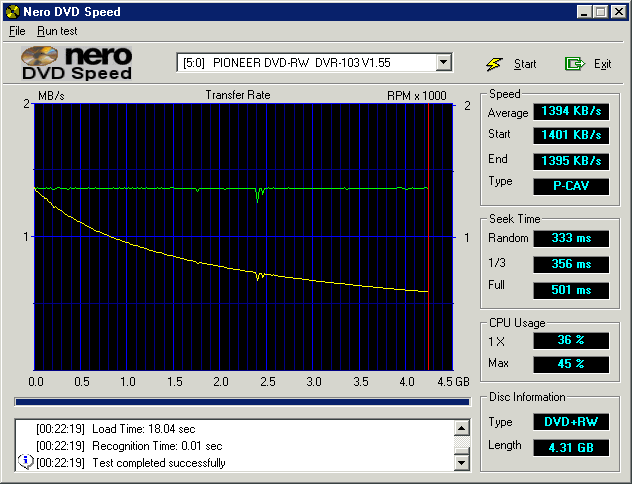Screen dimensions: 632x484
Task: Click the MB/s axis label
Action: click(x=51, y=96)
